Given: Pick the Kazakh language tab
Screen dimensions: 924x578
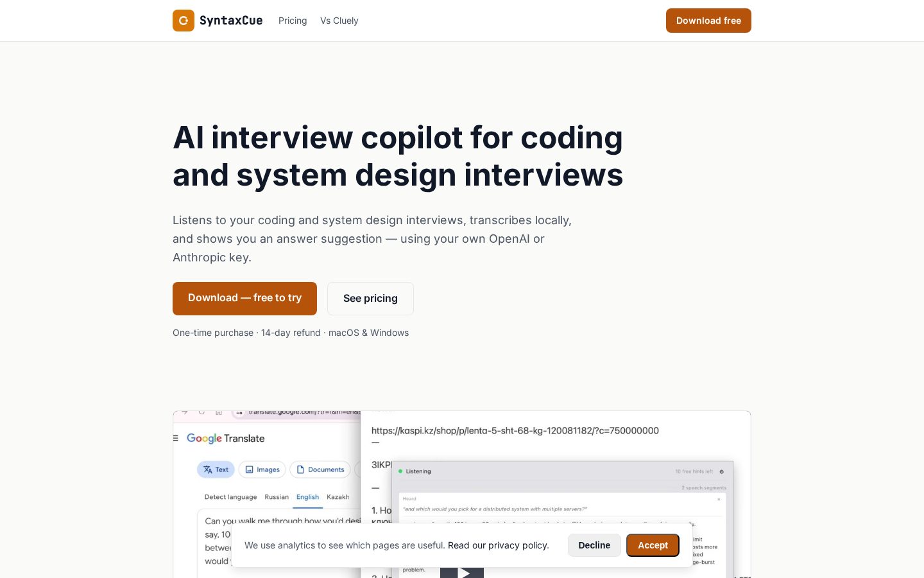Looking at the screenshot, I should pyautogui.click(x=338, y=497).
